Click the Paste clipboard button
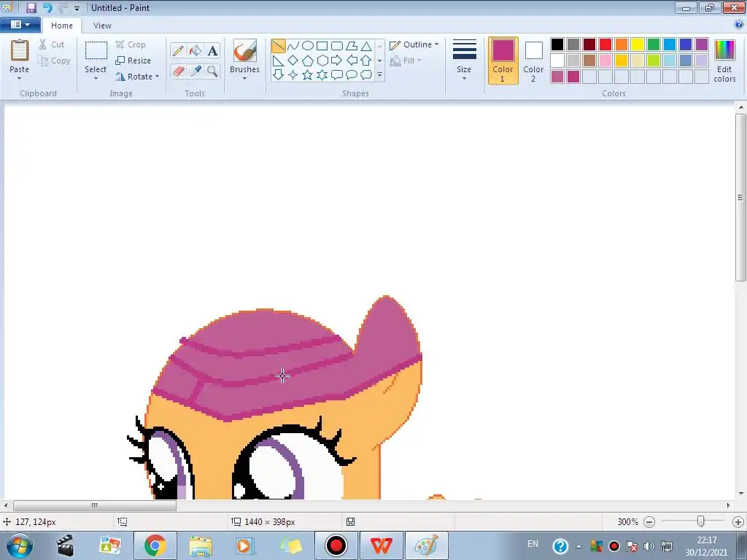The height and width of the screenshot is (560, 747). pos(20,56)
